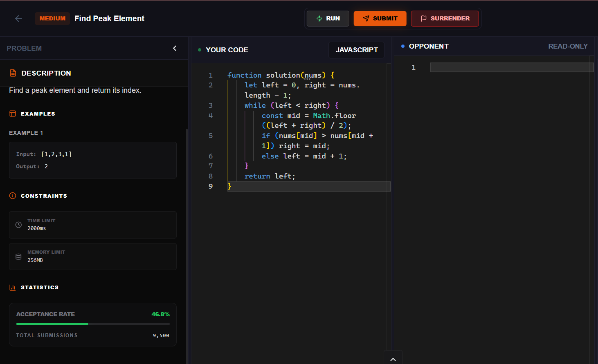Click the 'Output: 2' example text

click(32, 166)
